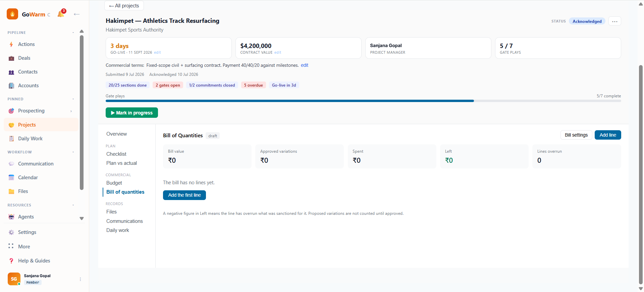Collapse the PIPELINE section

pos(73,33)
